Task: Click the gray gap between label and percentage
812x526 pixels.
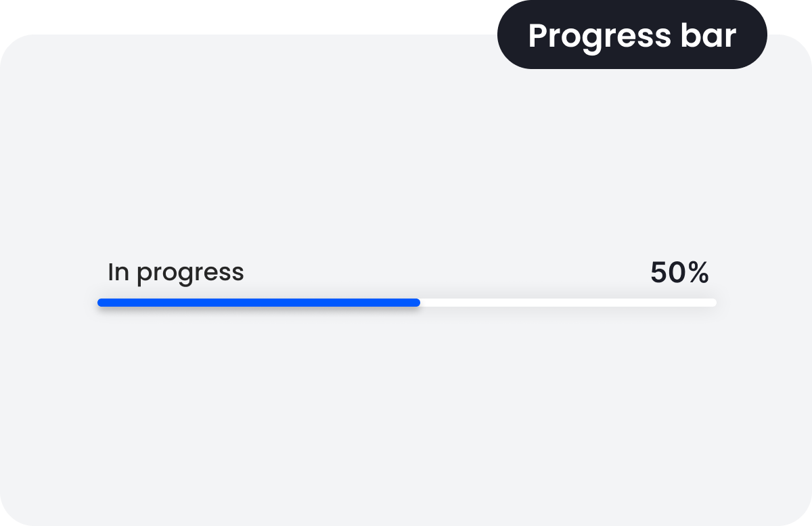Action: 447,273
